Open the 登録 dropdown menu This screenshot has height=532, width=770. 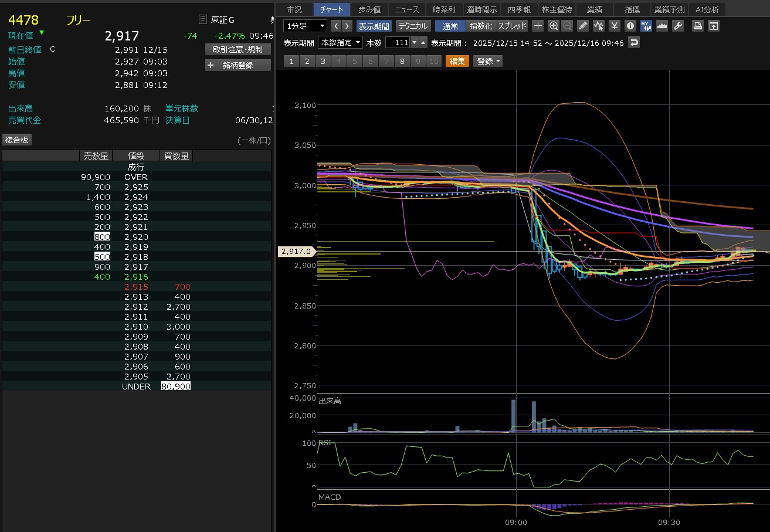coord(488,61)
